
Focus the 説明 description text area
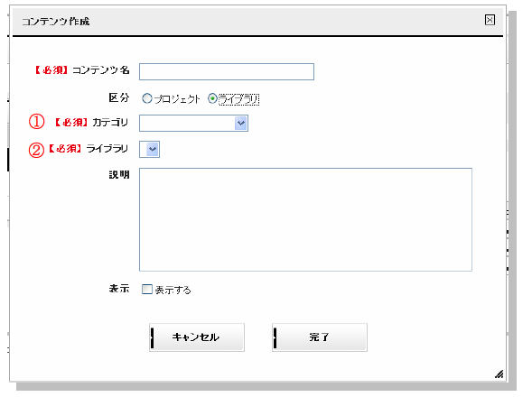(305, 219)
